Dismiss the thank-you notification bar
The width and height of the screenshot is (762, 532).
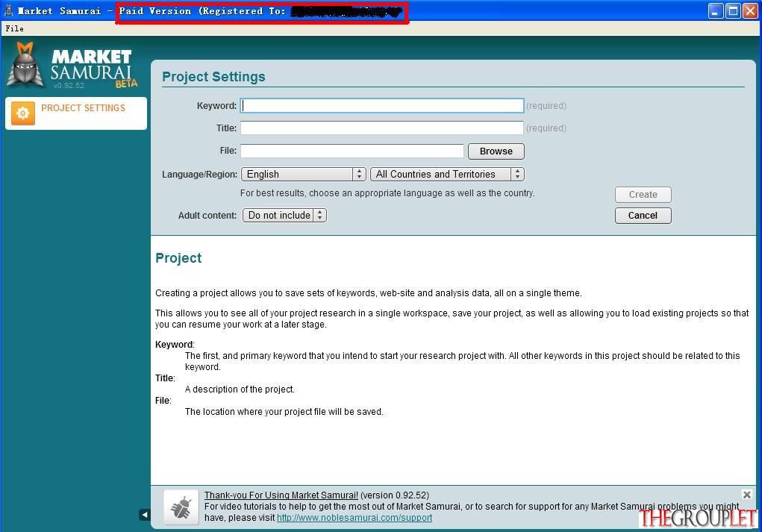747,495
